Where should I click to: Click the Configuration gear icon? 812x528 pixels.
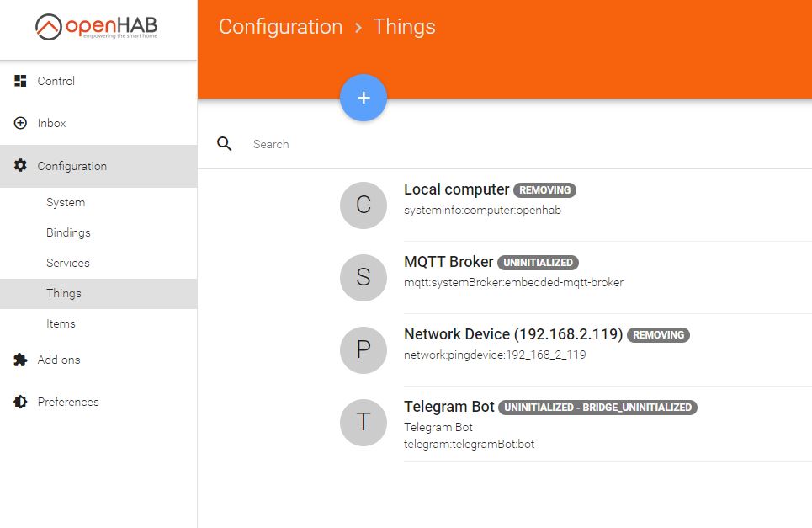[x=20, y=165]
